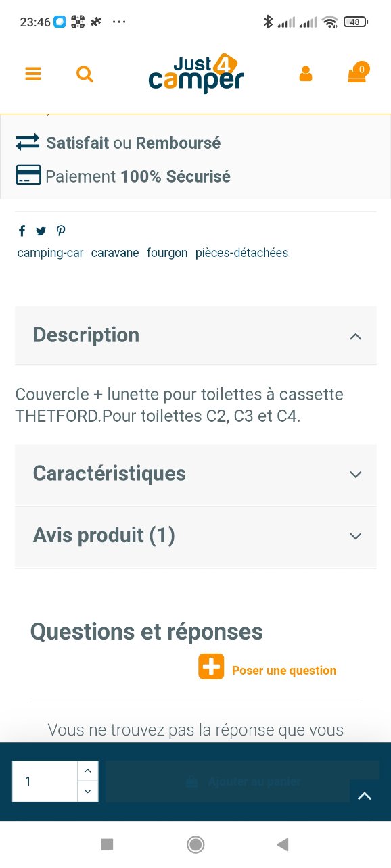The width and height of the screenshot is (391, 868).
Task: Expand Avis produit (1) section
Action: click(x=195, y=536)
